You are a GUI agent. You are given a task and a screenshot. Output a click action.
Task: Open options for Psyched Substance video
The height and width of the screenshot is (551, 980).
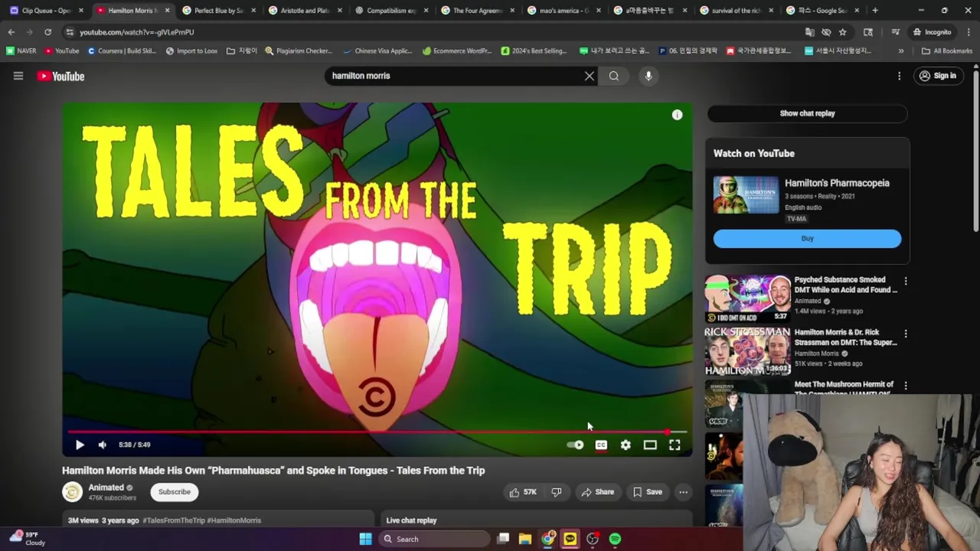click(x=906, y=282)
